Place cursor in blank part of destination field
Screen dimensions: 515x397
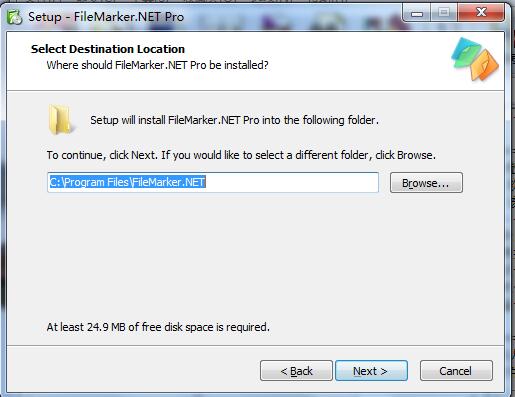click(x=292, y=182)
